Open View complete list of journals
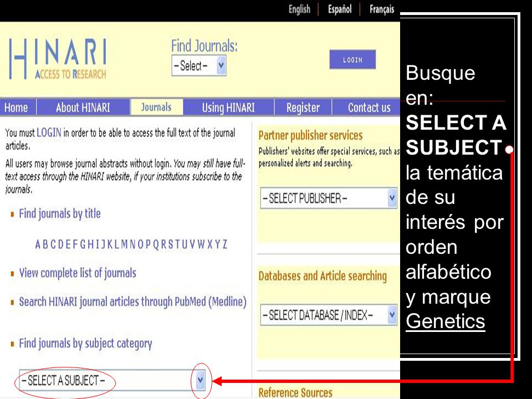Screen dimensions: 532x399 (78, 273)
